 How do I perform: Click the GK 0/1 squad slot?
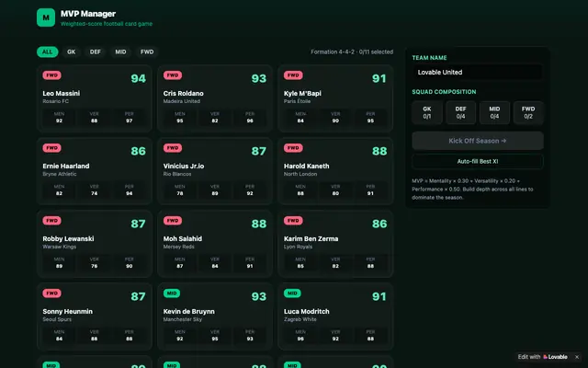(x=426, y=112)
